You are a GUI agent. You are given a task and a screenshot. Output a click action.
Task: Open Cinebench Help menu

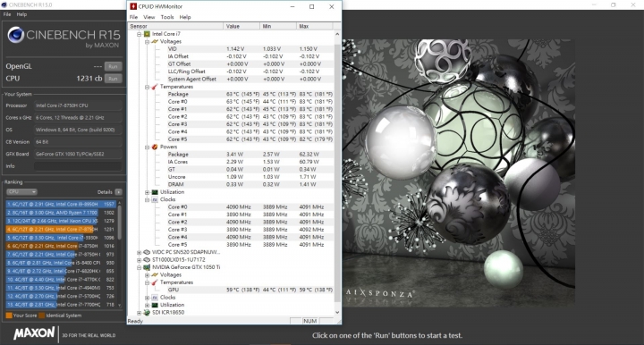[x=21, y=14]
